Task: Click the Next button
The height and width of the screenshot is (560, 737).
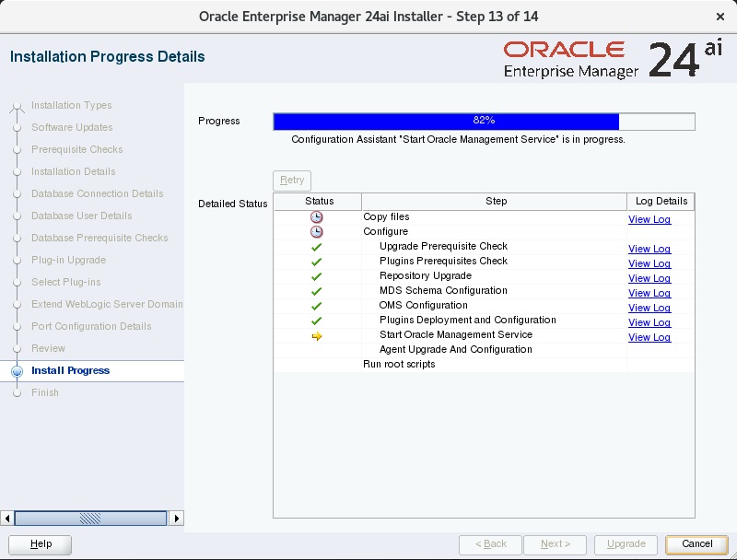Action: click(x=556, y=544)
